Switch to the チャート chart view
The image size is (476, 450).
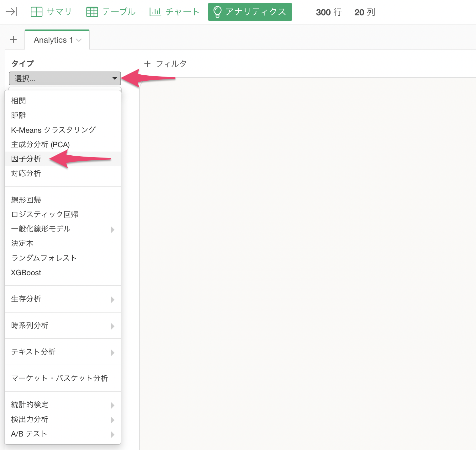[174, 12]
